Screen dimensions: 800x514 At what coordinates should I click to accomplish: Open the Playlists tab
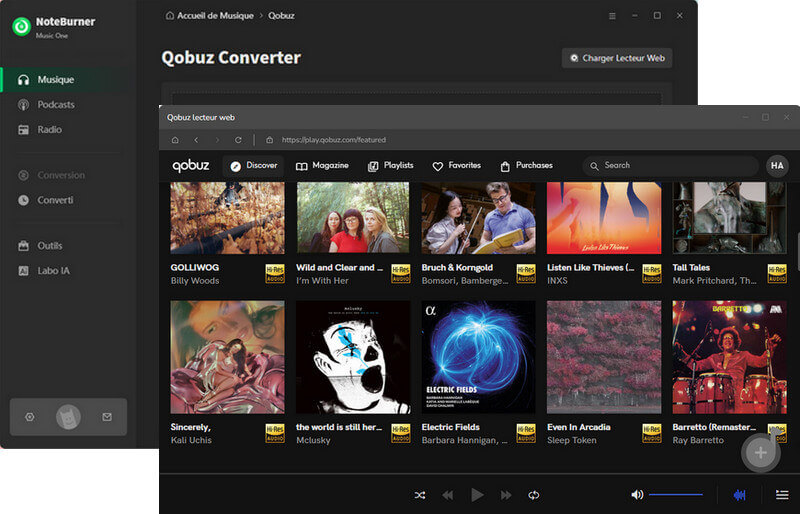click(x=390, y=166)
